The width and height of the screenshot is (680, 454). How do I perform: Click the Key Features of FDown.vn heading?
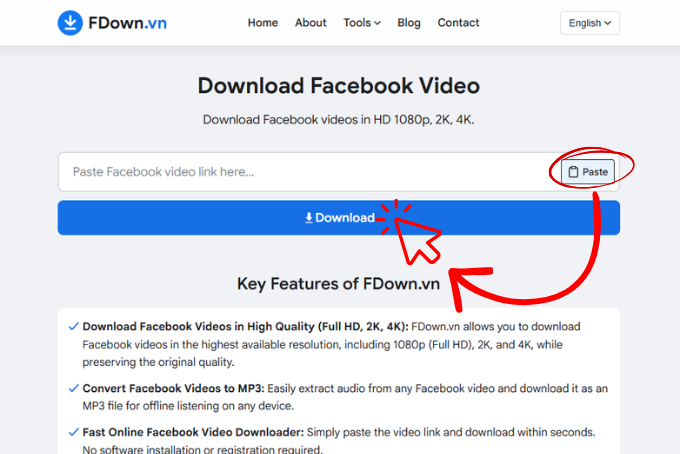point(338,283)
